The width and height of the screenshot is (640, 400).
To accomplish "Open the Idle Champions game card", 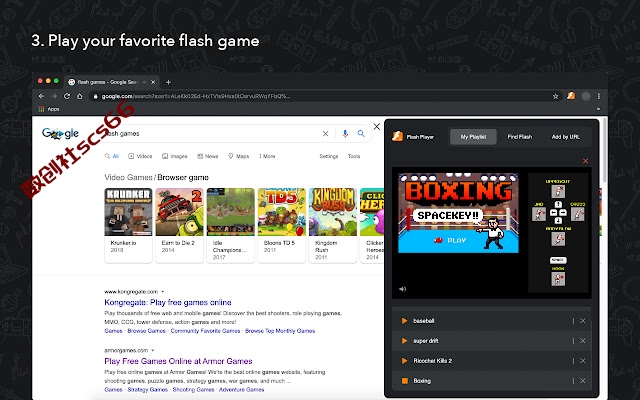I will [x=231, y=225].
